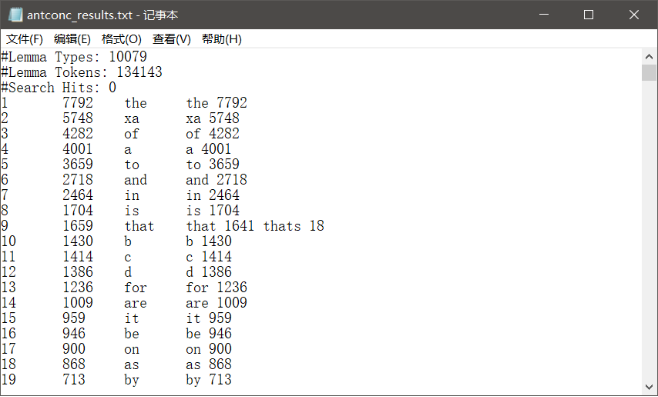Click the Notepad icon in title bar
658x397 pixels.
(16, 15)
